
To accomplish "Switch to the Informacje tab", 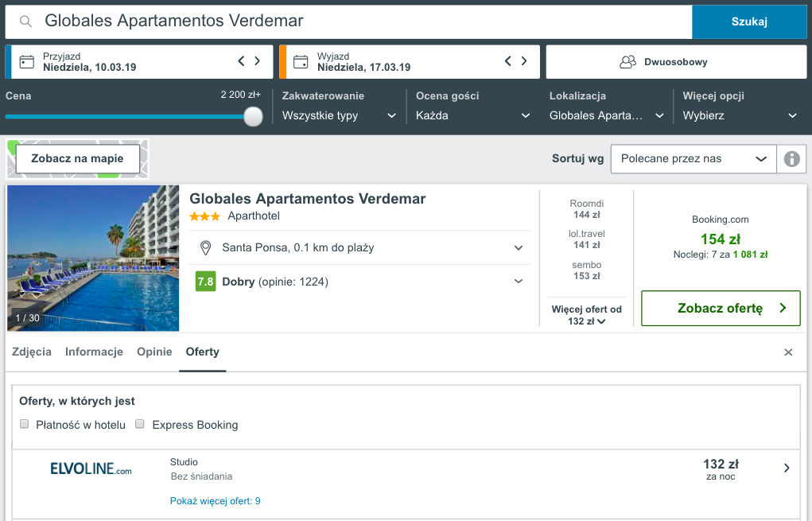I will (95, 352).
